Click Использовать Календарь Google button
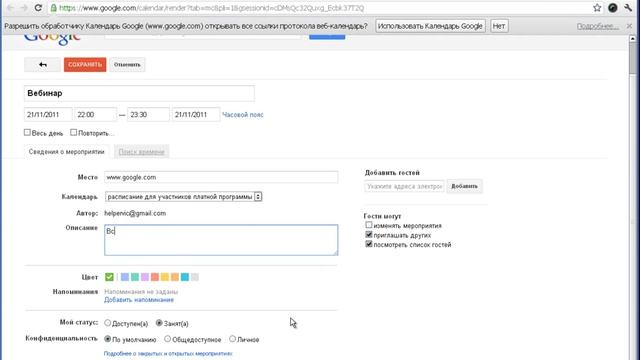640x360 pixels. click(430, 26)
